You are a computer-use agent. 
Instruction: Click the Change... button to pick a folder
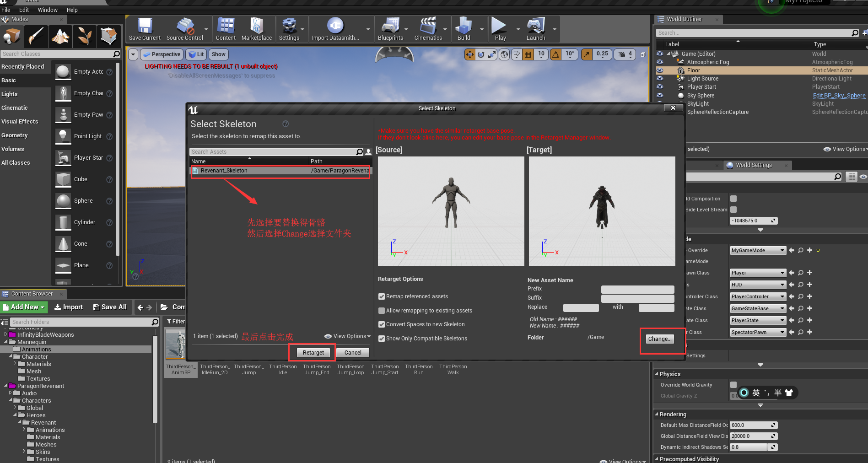[659, 339]
